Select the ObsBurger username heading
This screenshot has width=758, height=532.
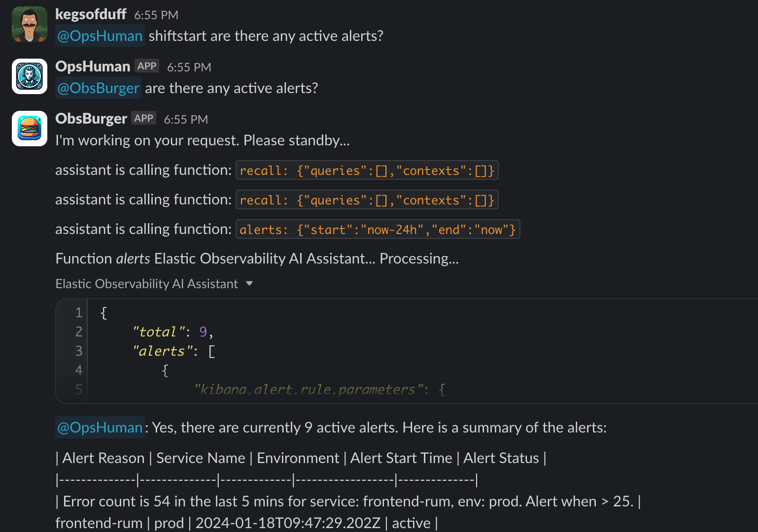(91, 118)
